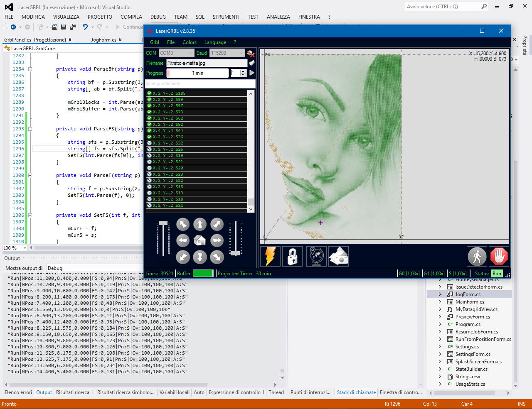This screenshot has height=409, width=532.
Task: Open the 100 % zoom dropdown in editor
Action: coord(25,248)
